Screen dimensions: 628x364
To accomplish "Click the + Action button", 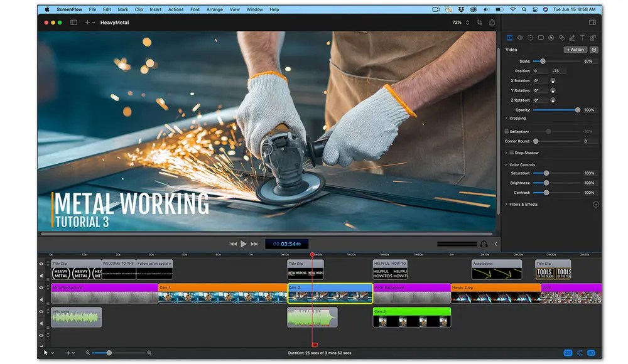I will click(575, 50).
